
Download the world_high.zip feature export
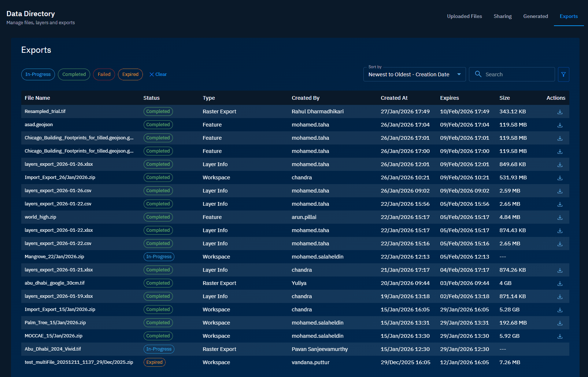[559, 217]
